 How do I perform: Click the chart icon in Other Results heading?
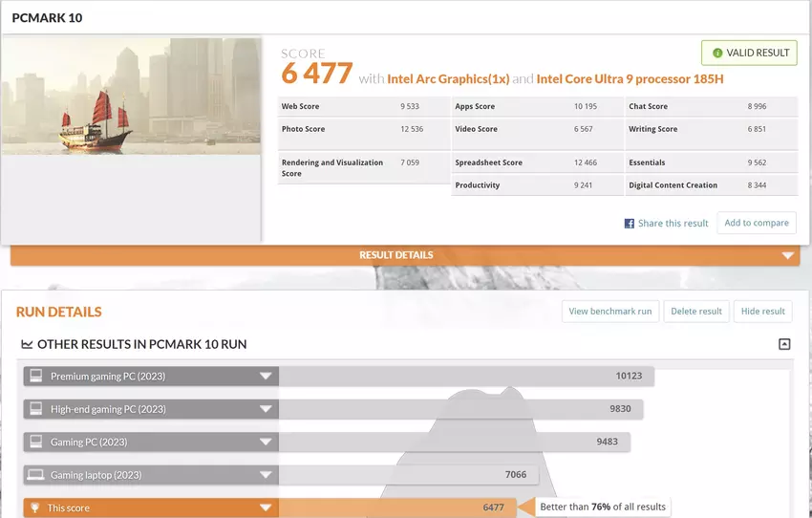(26, 344)
